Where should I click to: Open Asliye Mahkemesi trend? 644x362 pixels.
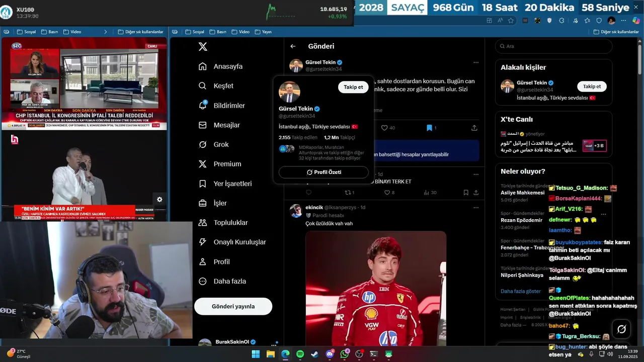click(522, 193)
